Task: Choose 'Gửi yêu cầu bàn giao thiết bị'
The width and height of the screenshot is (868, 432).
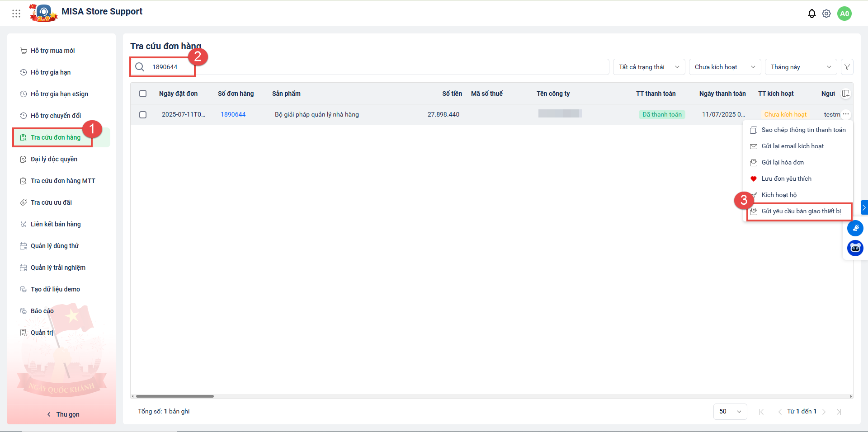Action: [801, 211]
